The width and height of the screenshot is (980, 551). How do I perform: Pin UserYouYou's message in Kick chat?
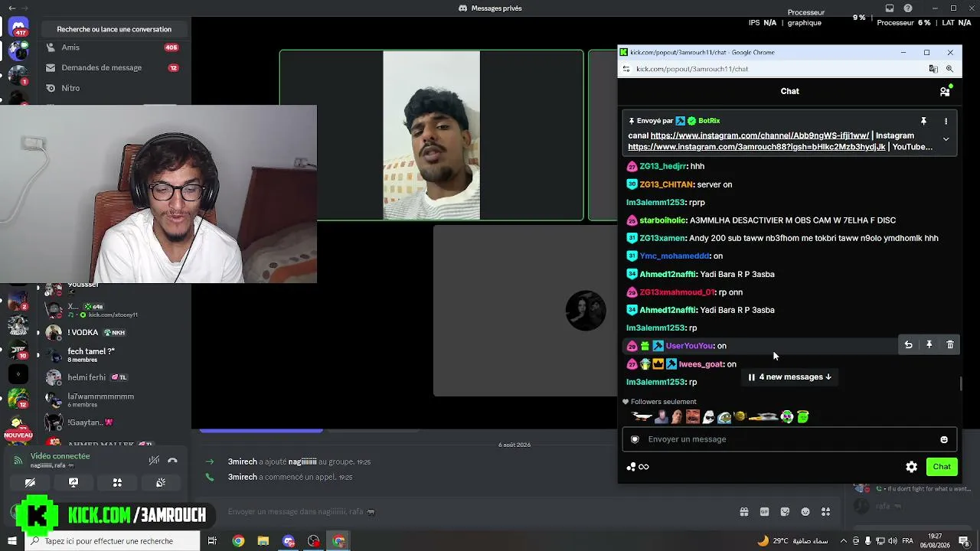929,345
